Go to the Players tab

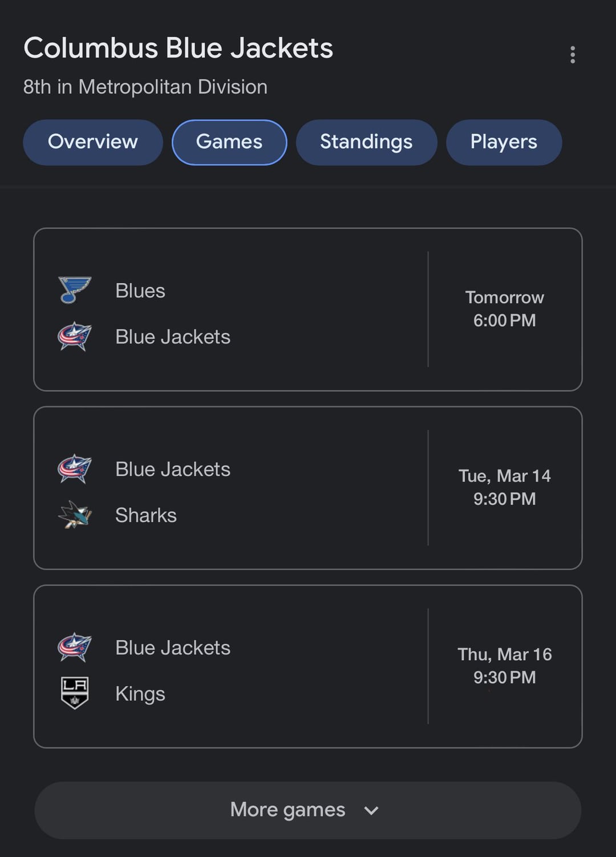(504, 142)
